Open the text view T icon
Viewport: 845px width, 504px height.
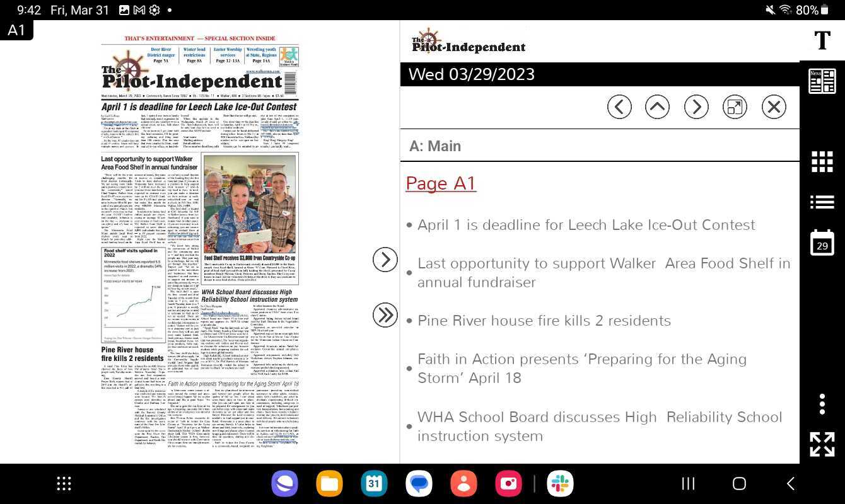click(822, 40)
